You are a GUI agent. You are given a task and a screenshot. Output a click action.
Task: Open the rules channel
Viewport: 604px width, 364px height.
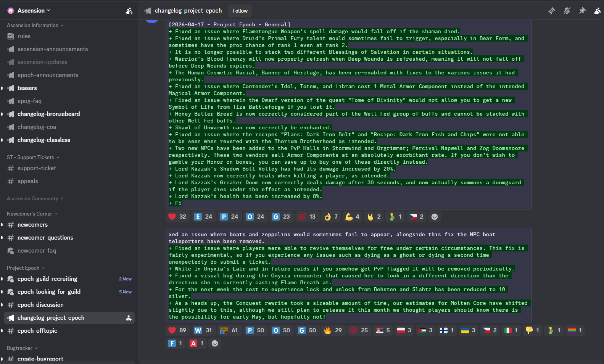(x=69, y=36)
